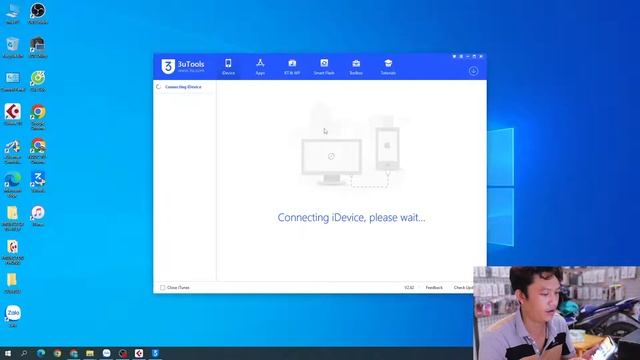640x360 pixels.
Task: Click the 3uTools shield logo
Action: tap(168, 66)
